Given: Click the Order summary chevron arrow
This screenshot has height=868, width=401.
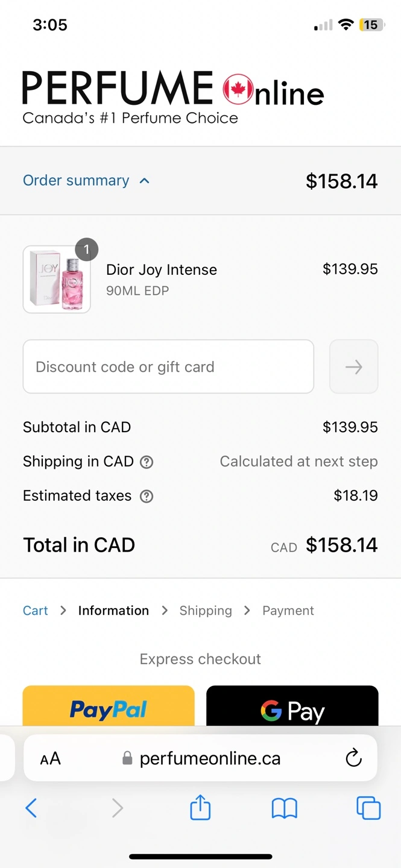Looking at the screenshot, I should point(144,180).
